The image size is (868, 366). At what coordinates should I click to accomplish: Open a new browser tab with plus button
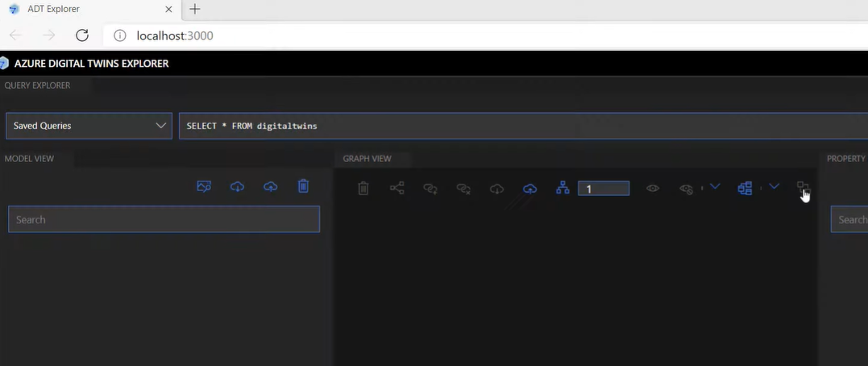click(194, 9)
